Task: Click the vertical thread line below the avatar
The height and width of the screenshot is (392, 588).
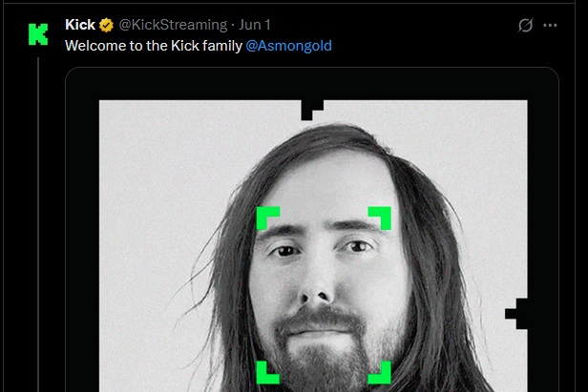Action: click(x=38, y=225)
